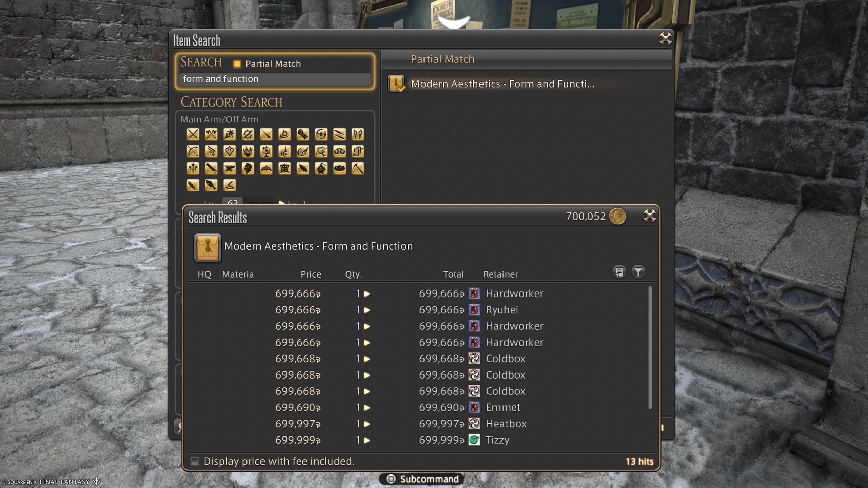Toggle HQ filter column header
Viewport: 868px width, 488px height.
(x=204, y=273)
